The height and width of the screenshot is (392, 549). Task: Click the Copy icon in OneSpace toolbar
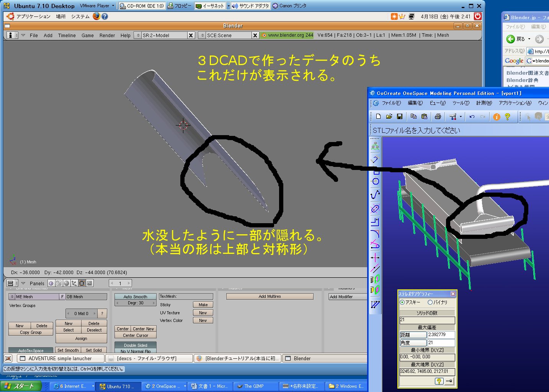413,116
